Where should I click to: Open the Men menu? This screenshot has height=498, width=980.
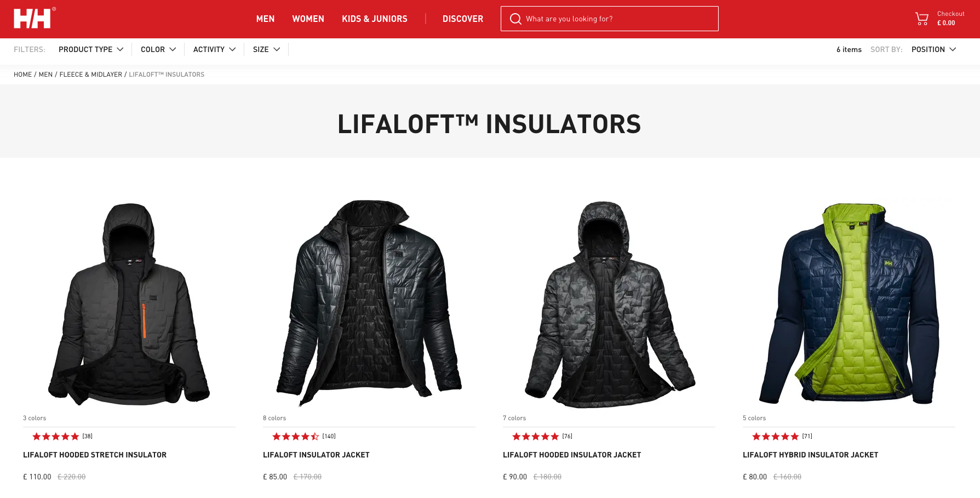click(x=265, y=19)
